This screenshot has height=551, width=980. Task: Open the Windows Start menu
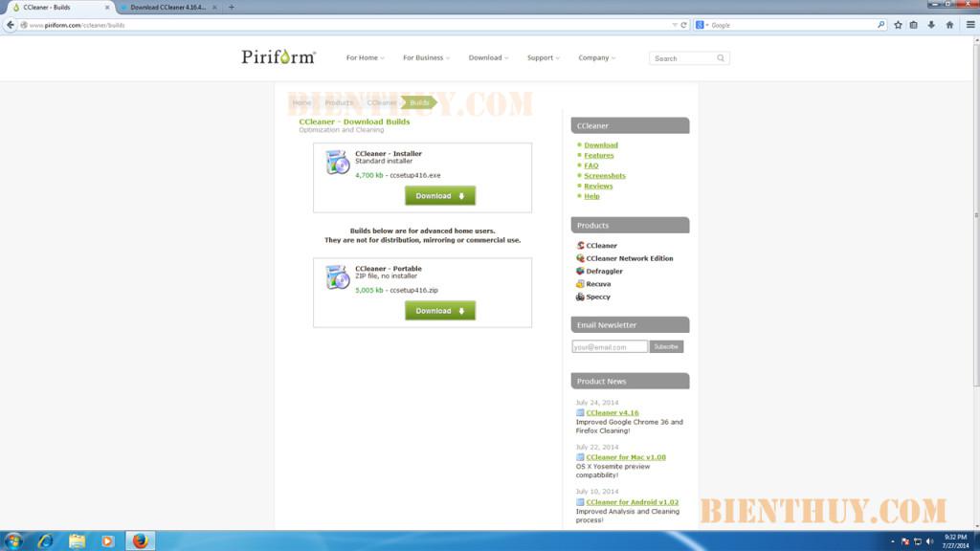coord(13,540)
